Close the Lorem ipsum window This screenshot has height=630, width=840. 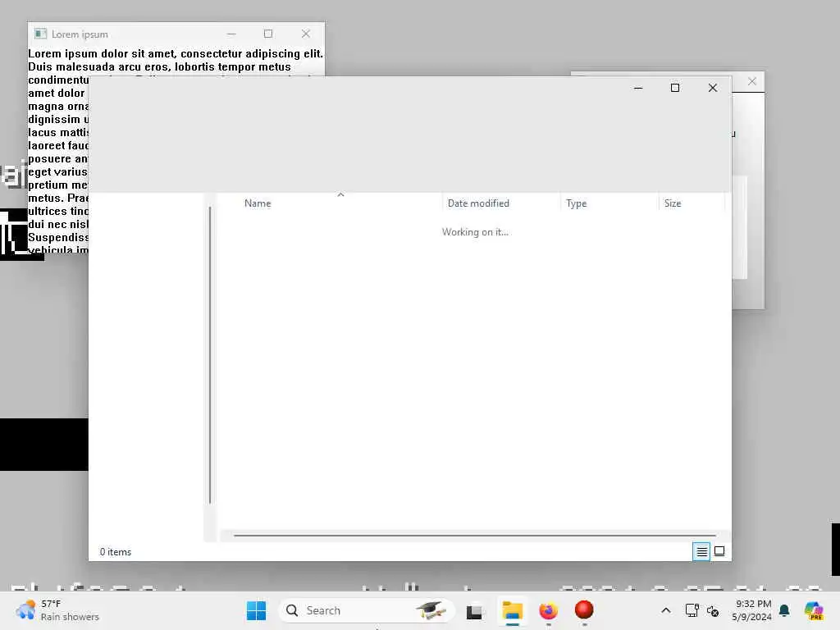click(x=306, y=34)
